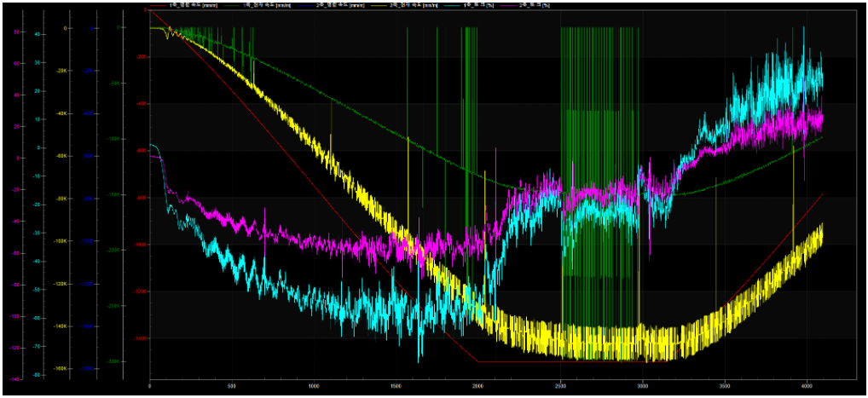Click the 500 tick on the x-axis
The image size is (868, 398).
[x=232, y=385]
